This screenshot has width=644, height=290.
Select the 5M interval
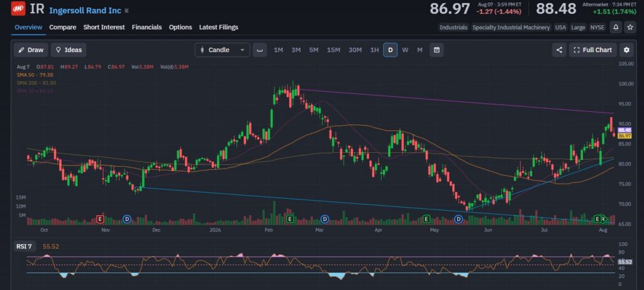[314, 50]
